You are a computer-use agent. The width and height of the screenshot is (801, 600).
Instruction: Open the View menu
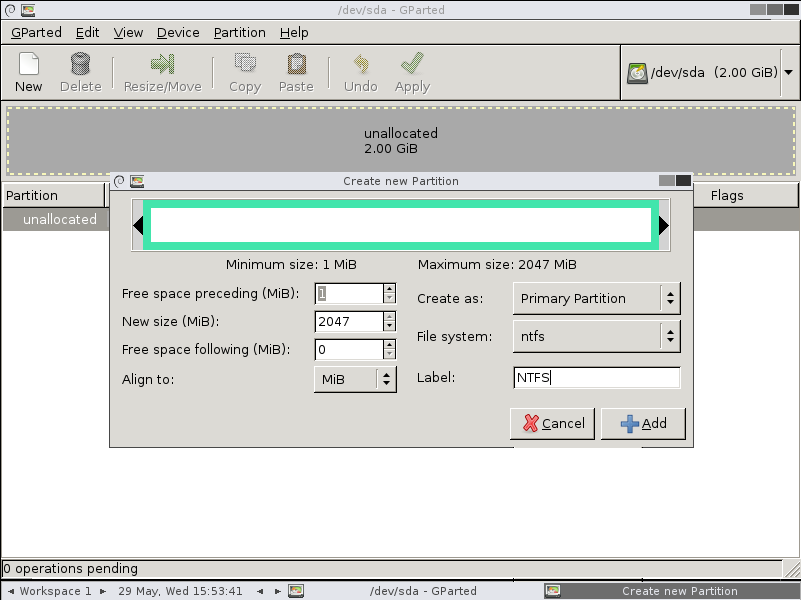pyautogui.click(x=128, y=33)
